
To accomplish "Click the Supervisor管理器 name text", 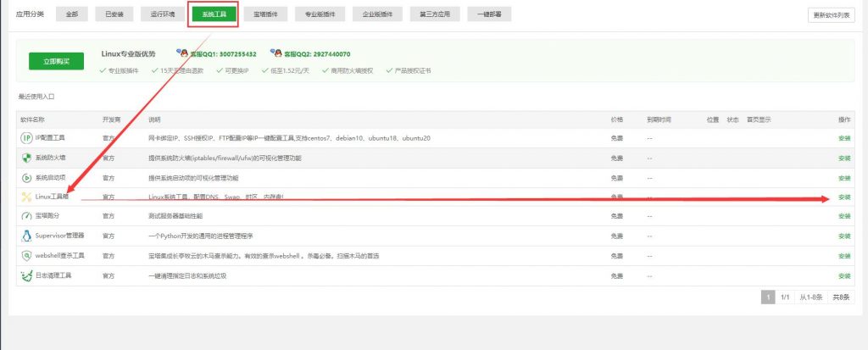I will pyautogui.click(x=60, y=236).
